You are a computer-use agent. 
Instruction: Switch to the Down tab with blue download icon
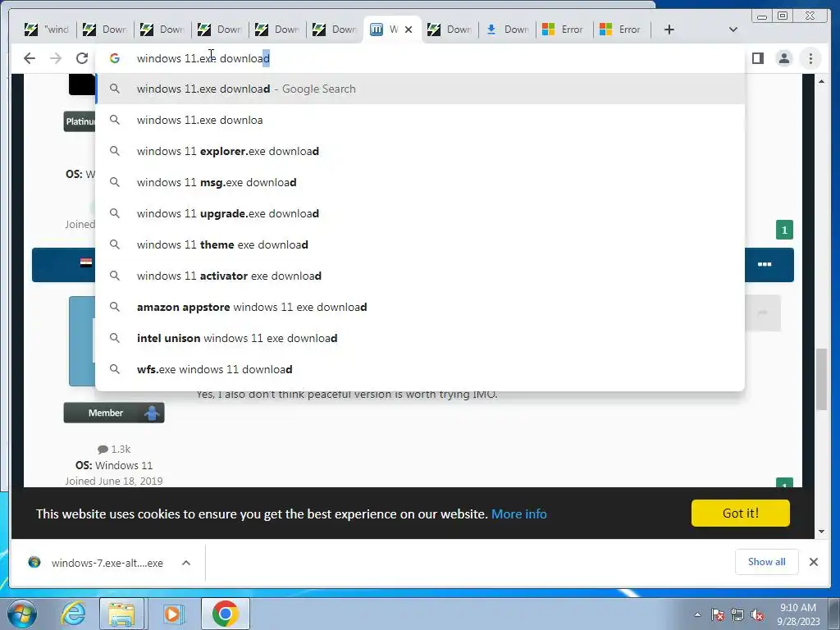507,30
